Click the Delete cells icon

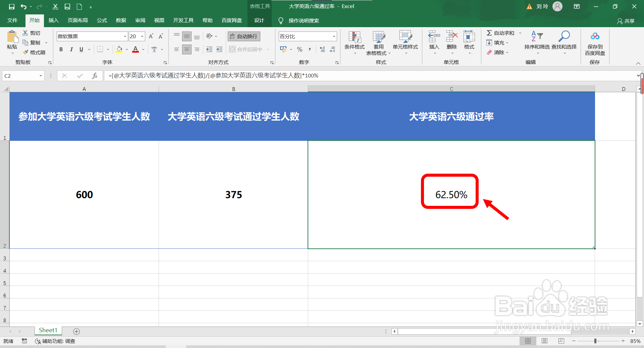(x=452, y=37)
